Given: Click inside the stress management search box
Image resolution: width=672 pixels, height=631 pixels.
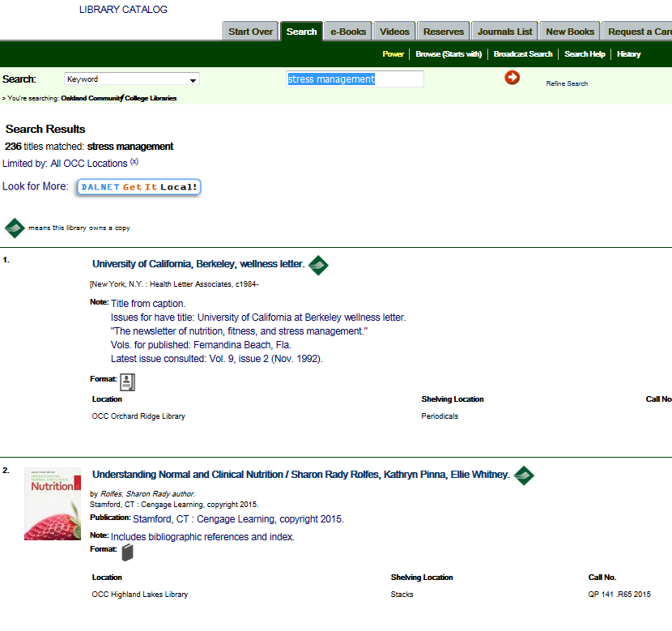Looking at the screenshot, I should [354, 78].
